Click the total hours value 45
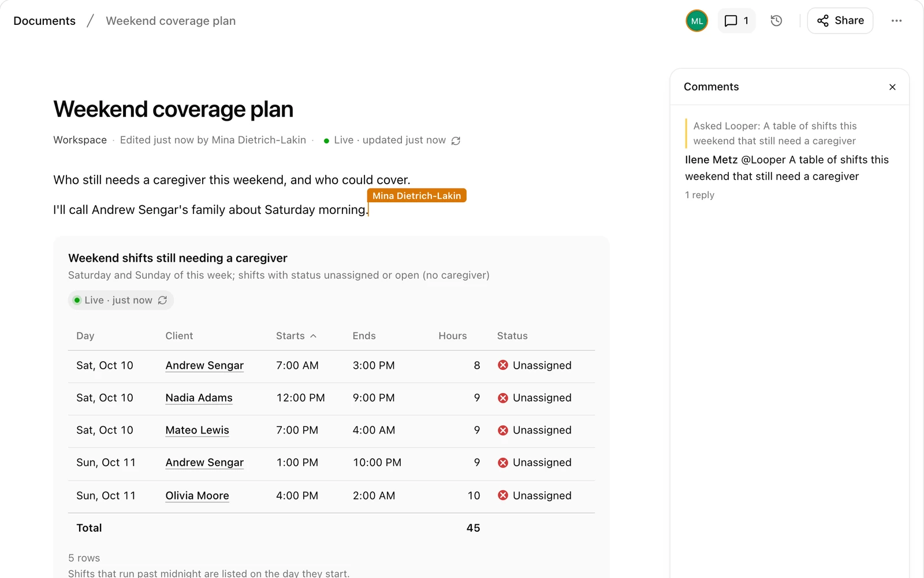Image resolution: width=924 pixels, height=578 pixels. coord(474,528)
